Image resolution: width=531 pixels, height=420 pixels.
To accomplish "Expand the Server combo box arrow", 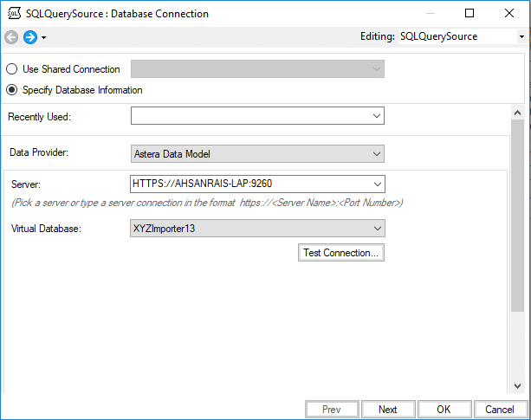I will pos(376,184).
